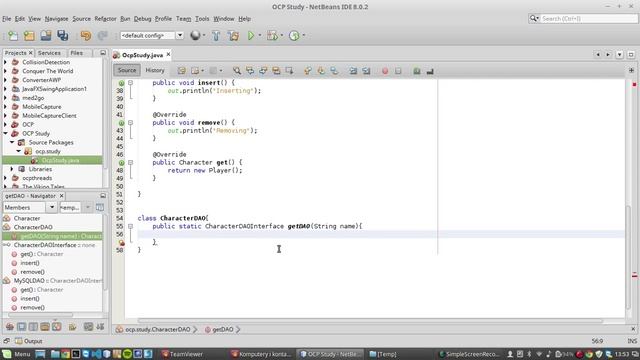Toggle Show Fields filter in Navigator
The width and height of the screenshot is (640, 360).
coord(22,327)
